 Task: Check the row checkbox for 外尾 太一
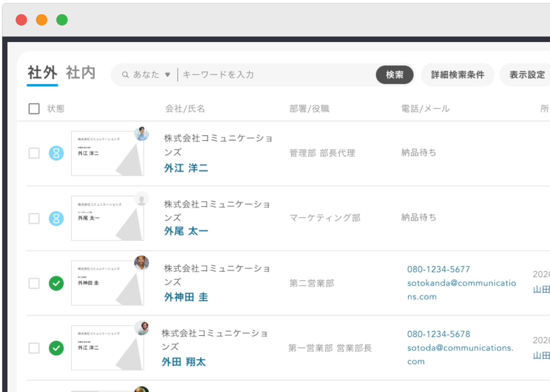coord(34,219)
